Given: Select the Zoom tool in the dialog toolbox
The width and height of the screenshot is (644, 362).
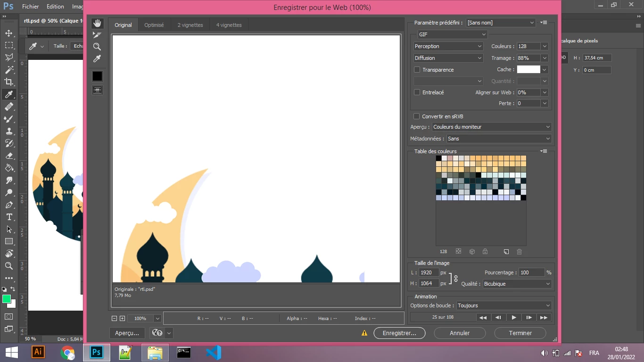Looking at the screenshot, I should 97,47.
